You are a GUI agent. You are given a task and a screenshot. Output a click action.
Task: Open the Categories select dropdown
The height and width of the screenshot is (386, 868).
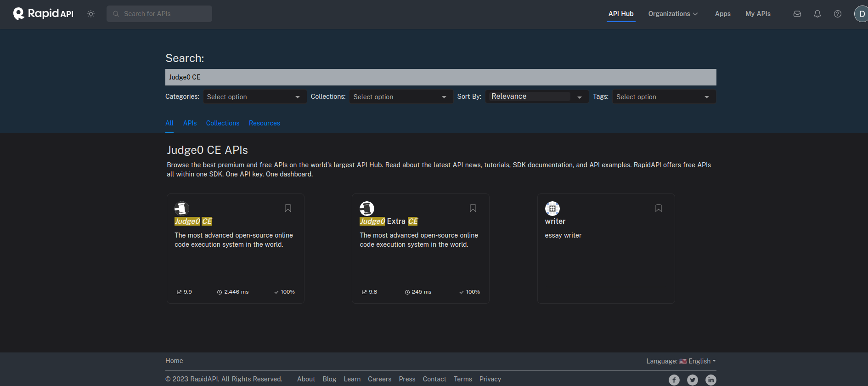pos(255,96)
